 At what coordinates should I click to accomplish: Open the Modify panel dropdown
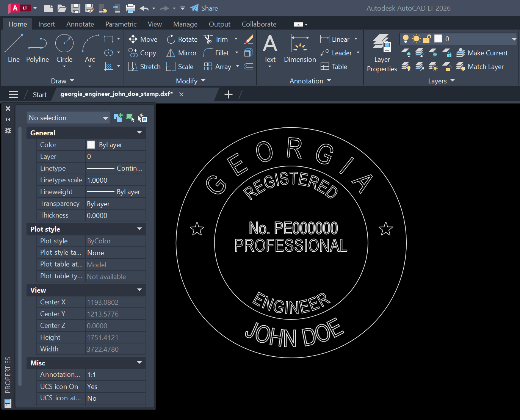pyautogui.click(x=191, y=81)
